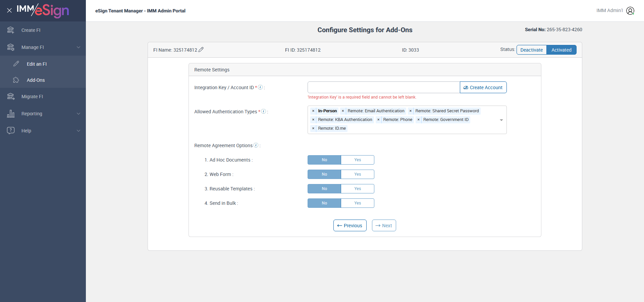644x302 pixels.
Task: Close the sidebar with the X icon
Action: pyautogui.click(x=9, y=10)
